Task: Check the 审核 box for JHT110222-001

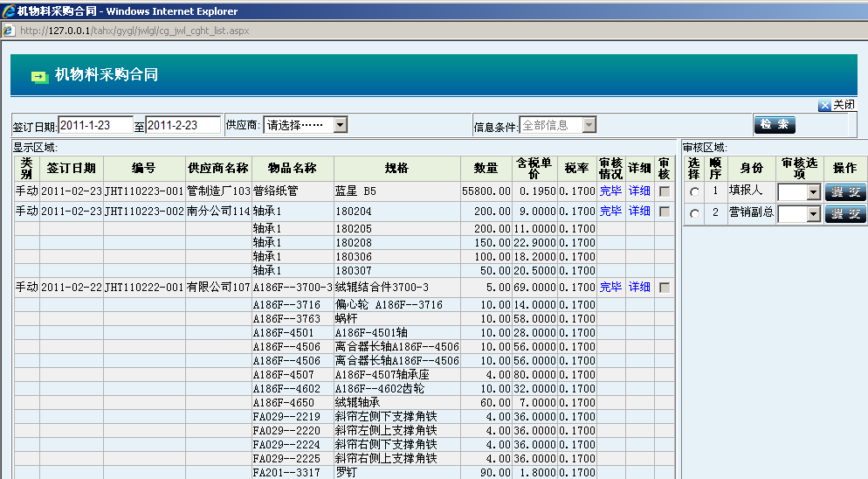Action: (x=665, y=288)
